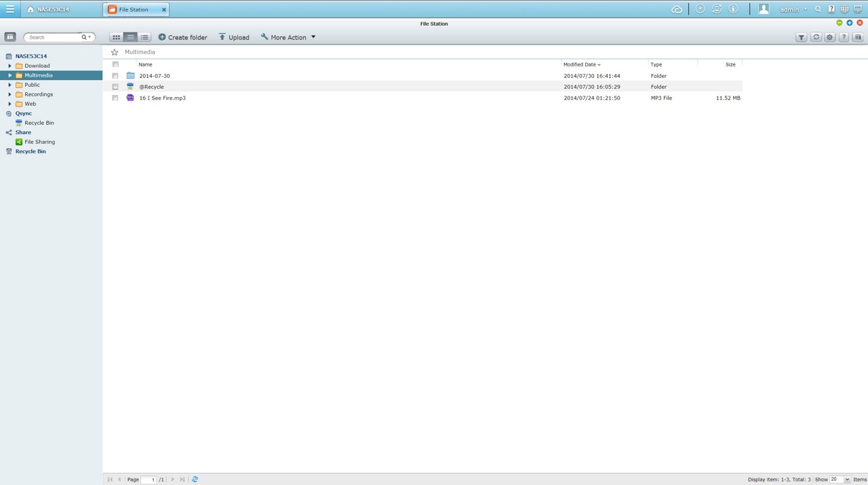Select Qsync in the sidebar

point(23,113)
